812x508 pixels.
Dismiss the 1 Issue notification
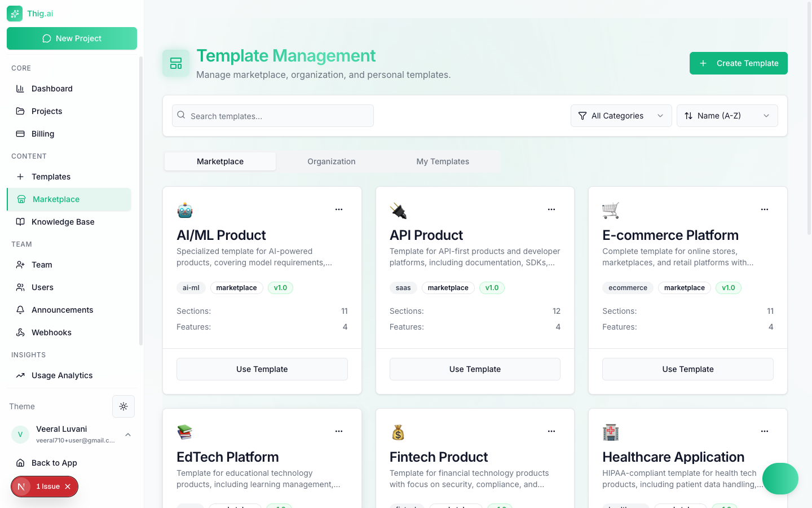(67, 486)
